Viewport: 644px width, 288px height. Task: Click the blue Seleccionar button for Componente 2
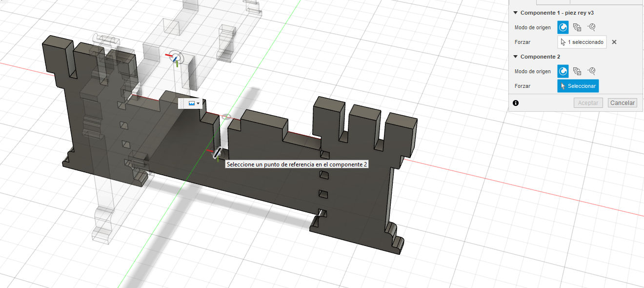click(x=578, y=86)
